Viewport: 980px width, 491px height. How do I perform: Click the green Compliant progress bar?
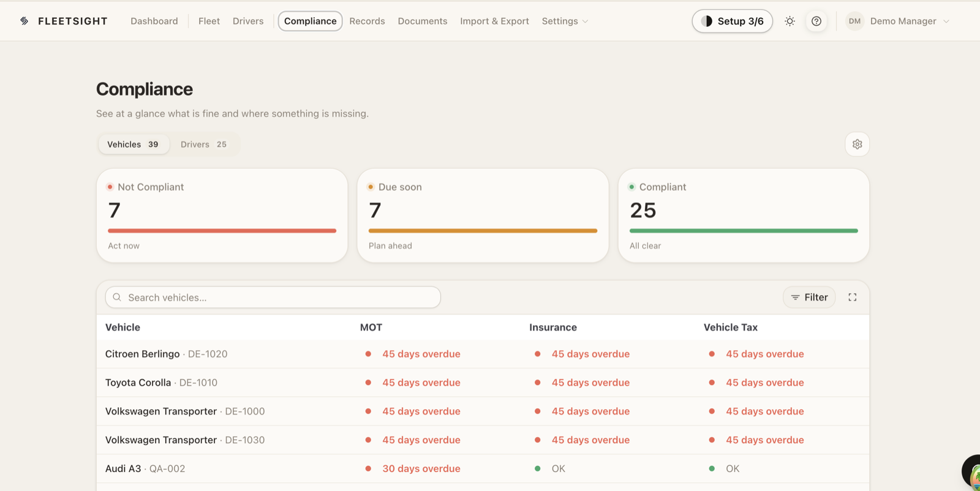744,231
